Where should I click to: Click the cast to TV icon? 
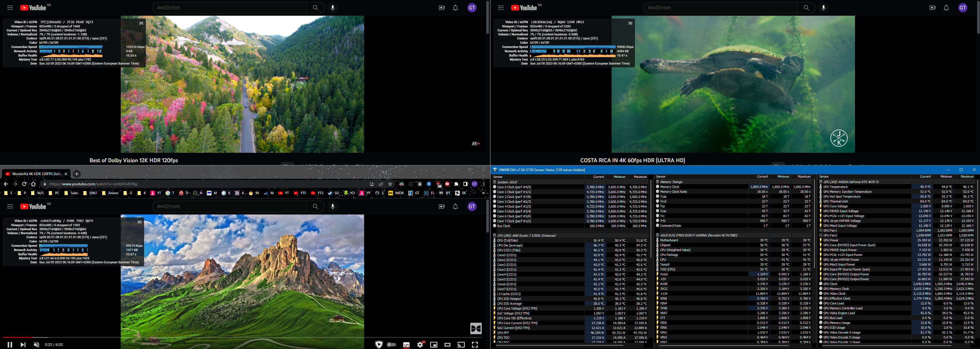click(x=461, y=344)
